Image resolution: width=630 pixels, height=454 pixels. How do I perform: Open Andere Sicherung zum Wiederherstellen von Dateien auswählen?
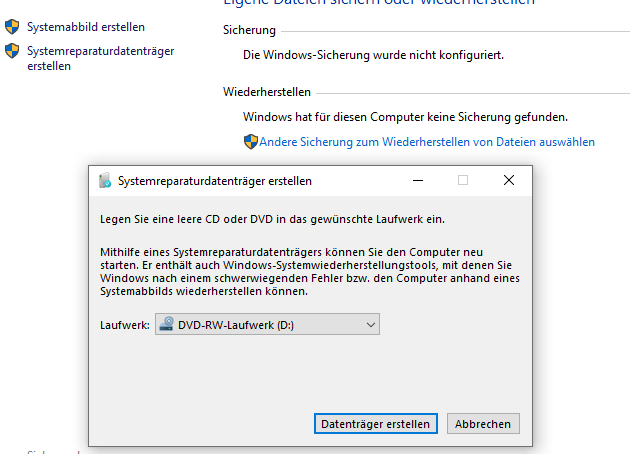(427, 142)
